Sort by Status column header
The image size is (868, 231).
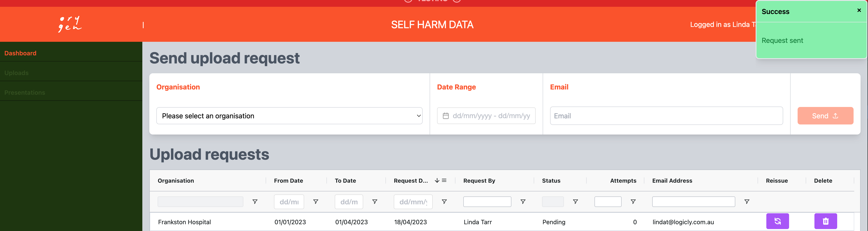coord(551,181)
